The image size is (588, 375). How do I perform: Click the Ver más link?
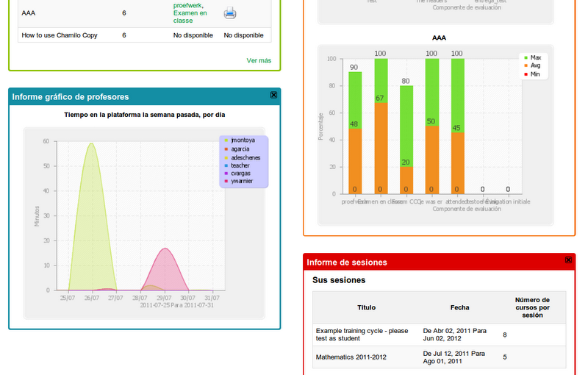tap(259, 60)
